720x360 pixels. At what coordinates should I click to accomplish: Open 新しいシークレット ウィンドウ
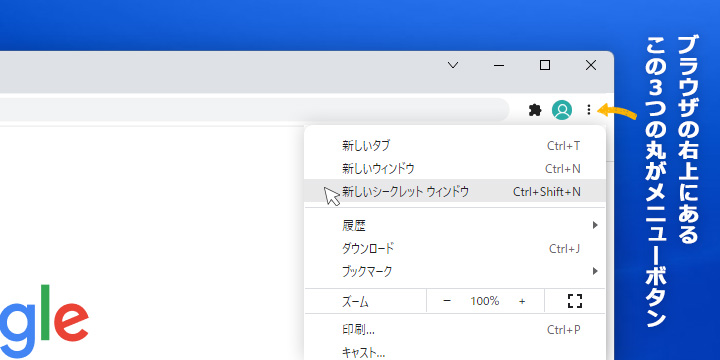coord(455,191)
